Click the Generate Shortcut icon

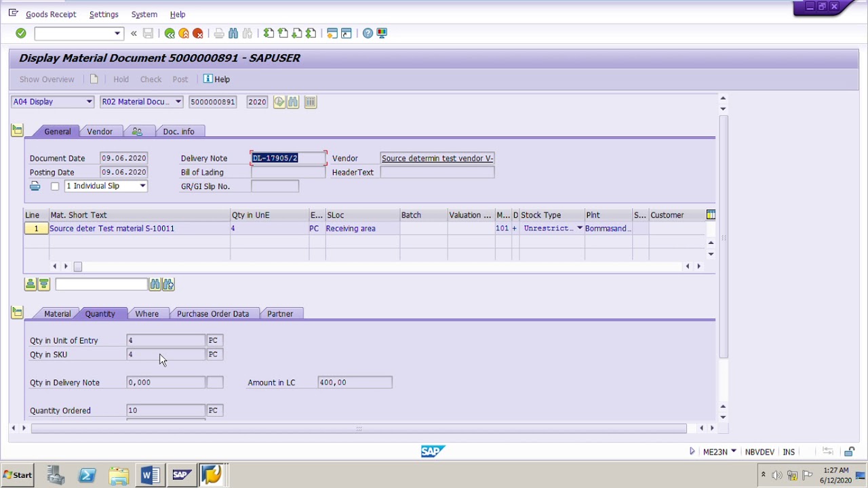click(x=347, y=33)
